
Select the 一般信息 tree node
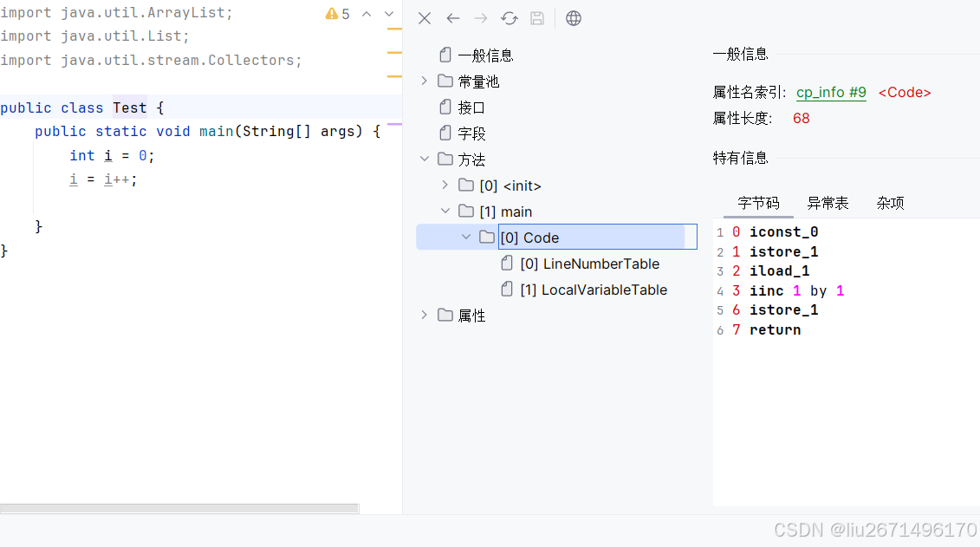point(485,55)
